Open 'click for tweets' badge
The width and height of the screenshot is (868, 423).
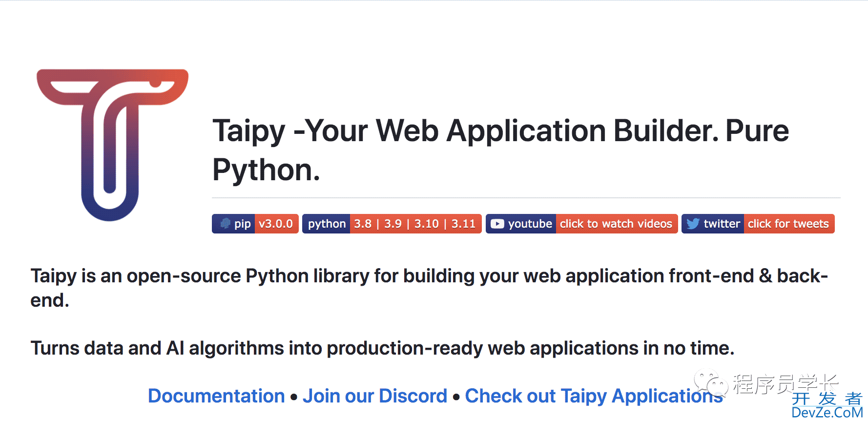pos(789,224)
